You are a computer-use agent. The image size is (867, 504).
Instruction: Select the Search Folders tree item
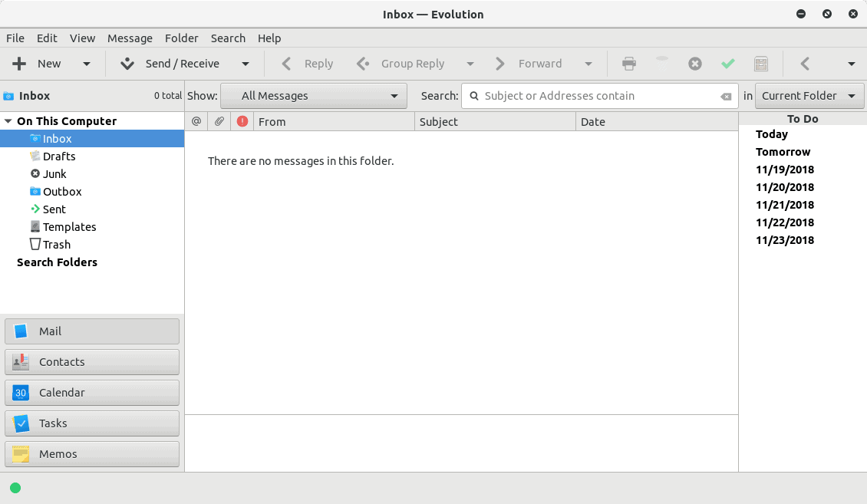[92, 262]
